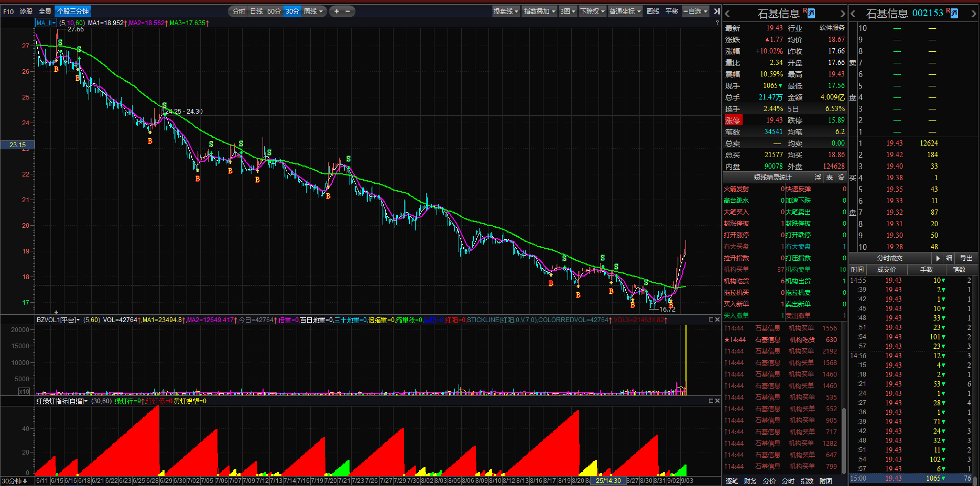Click the B buy signal near the 16.72 low

671,305
